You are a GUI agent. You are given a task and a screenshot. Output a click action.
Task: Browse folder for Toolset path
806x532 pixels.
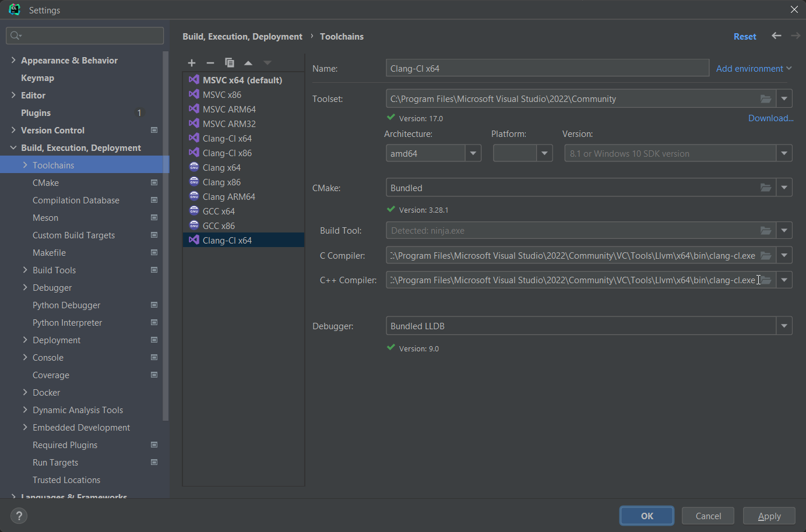pyautogui.click(x=766, y=99)
